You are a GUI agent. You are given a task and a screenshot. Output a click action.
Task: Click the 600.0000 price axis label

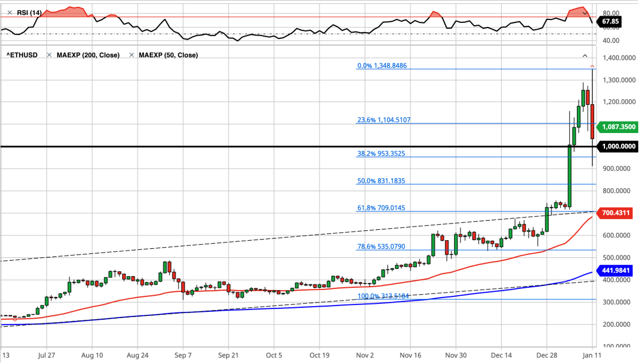tap(616, 236)
